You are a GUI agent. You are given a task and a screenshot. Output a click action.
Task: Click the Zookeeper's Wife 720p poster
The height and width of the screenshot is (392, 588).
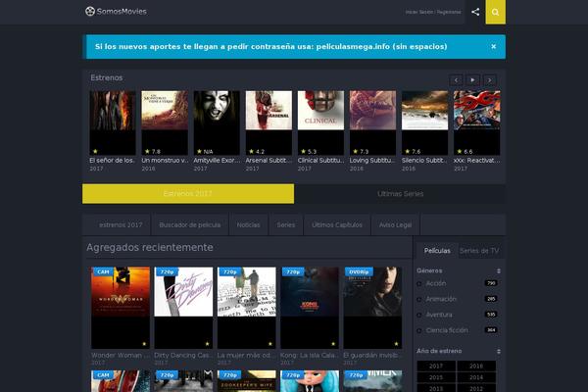(246, 381)
